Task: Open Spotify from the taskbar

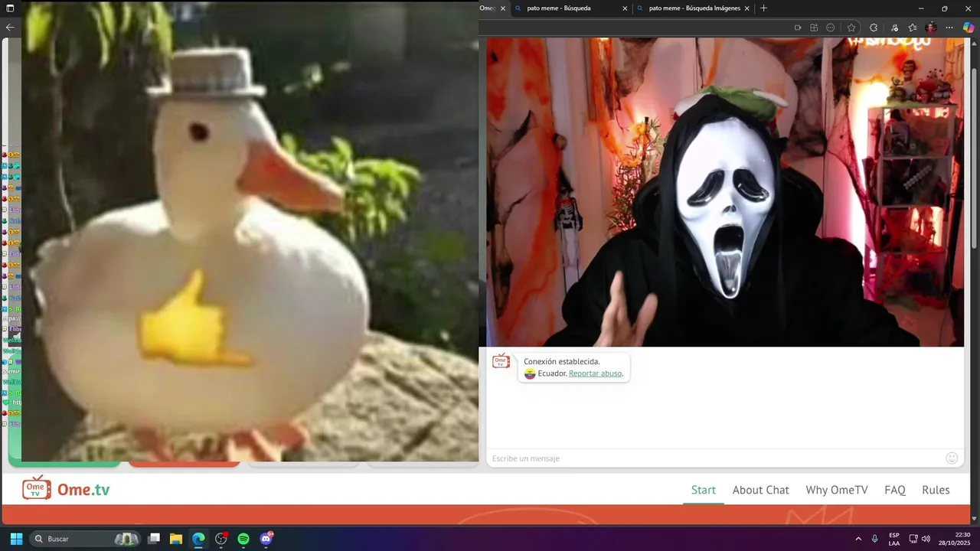Action: click(x=243, y=539)
